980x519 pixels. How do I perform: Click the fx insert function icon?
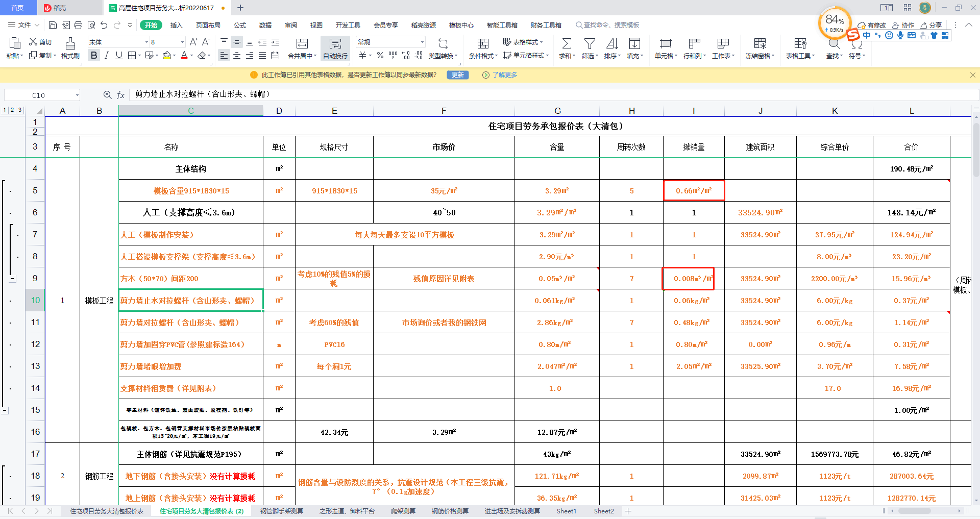(x=121, y=95)
